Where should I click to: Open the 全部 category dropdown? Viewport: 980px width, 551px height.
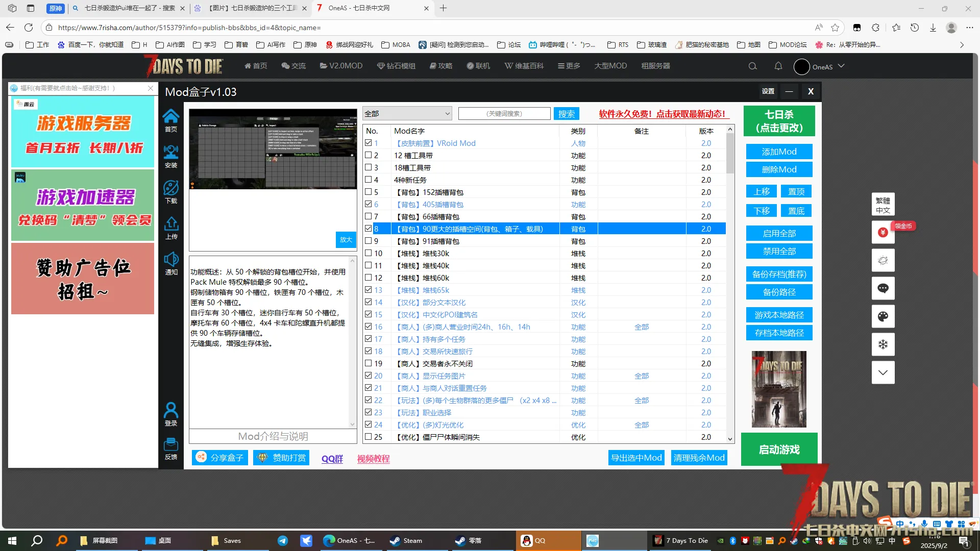tap(407, 113)
